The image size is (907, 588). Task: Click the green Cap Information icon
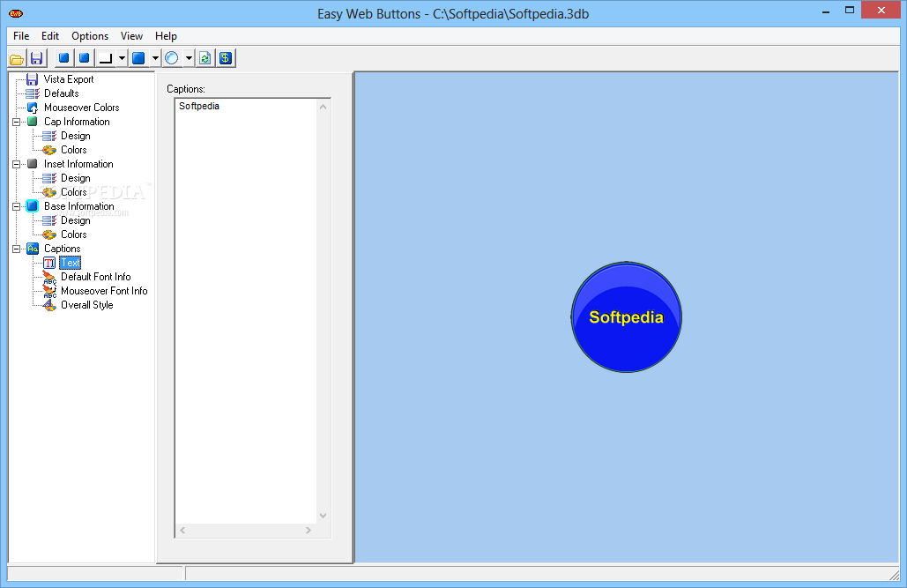pyautogui.click(x=33, y=122)
